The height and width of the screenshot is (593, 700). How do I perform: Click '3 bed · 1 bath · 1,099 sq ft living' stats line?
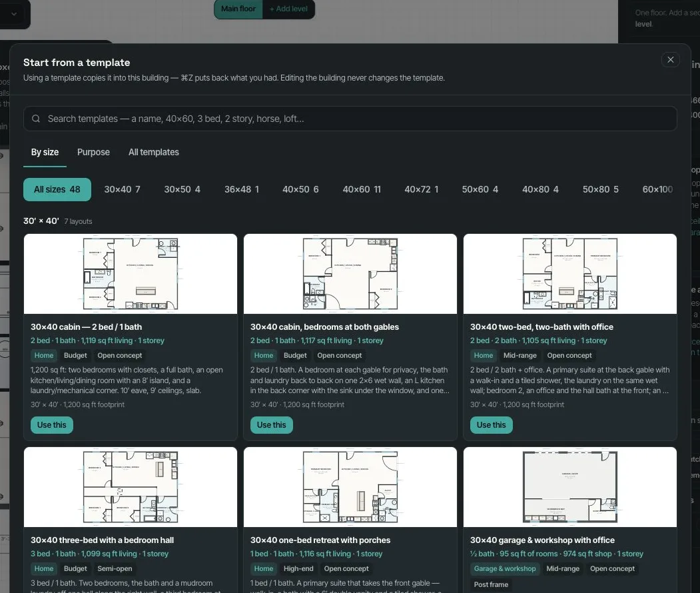[99, 554]
